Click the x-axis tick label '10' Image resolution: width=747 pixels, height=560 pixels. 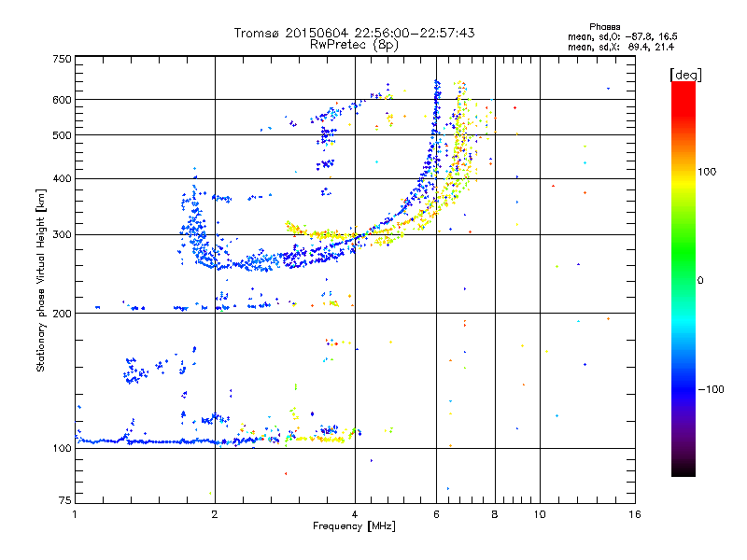[x=540, y=514]
